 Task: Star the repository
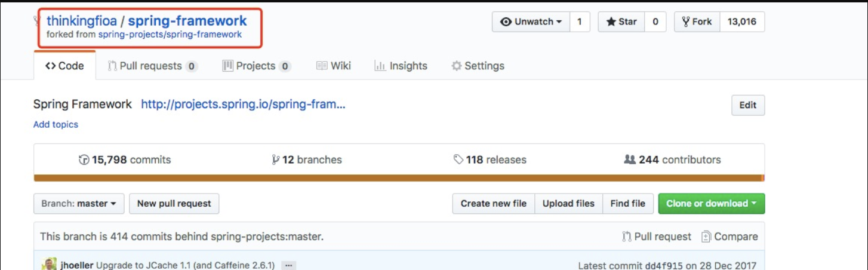(621, 22)
